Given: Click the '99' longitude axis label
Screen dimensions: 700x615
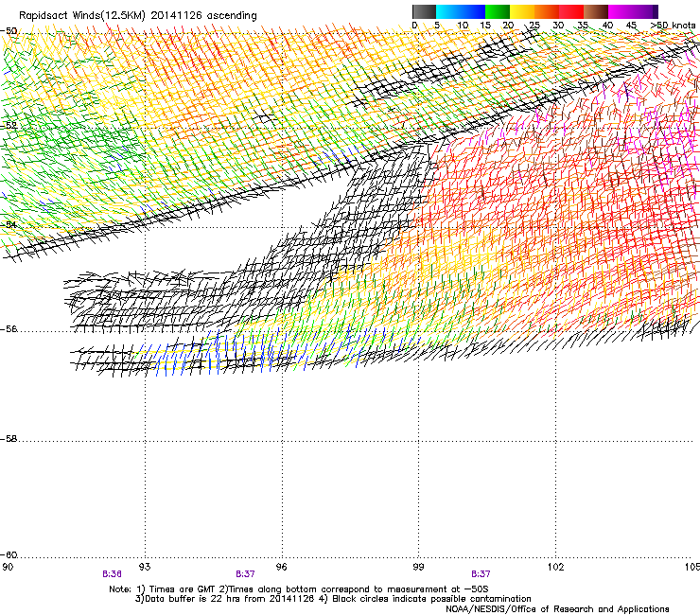Looking at the screenshot, I should click(x=418, y=567).
